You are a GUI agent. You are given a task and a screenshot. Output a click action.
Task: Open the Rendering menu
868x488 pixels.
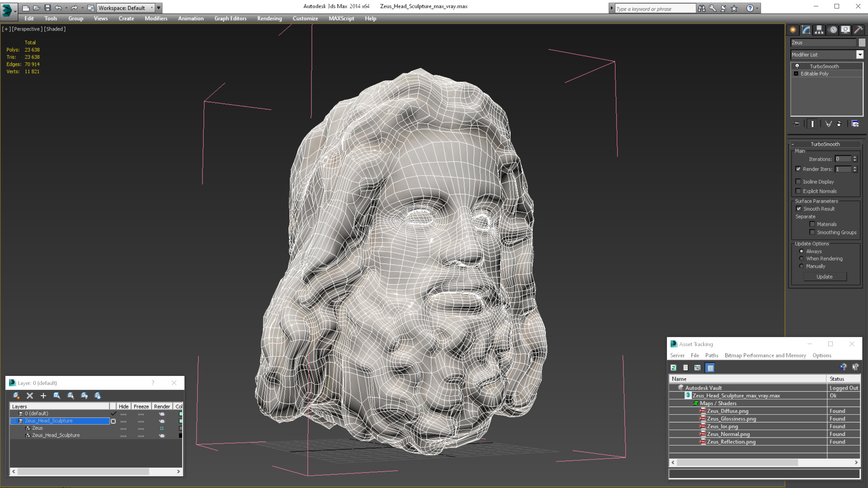pyautogui.click(x=269, y=18)
